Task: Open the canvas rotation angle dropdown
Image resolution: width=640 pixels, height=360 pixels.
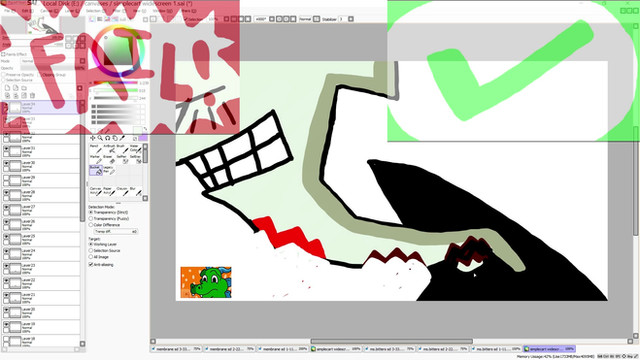Action: click(x=261, y=19)
